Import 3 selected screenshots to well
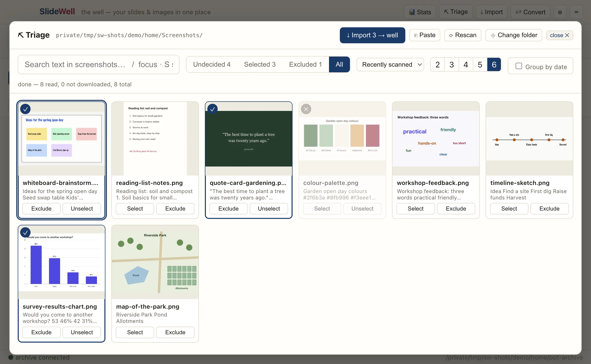This screenshot has width=591, height=364. tap(372, 35)
